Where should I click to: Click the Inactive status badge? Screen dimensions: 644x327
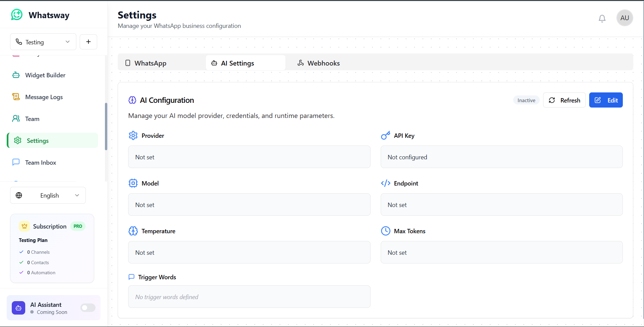tap(526, 100)
